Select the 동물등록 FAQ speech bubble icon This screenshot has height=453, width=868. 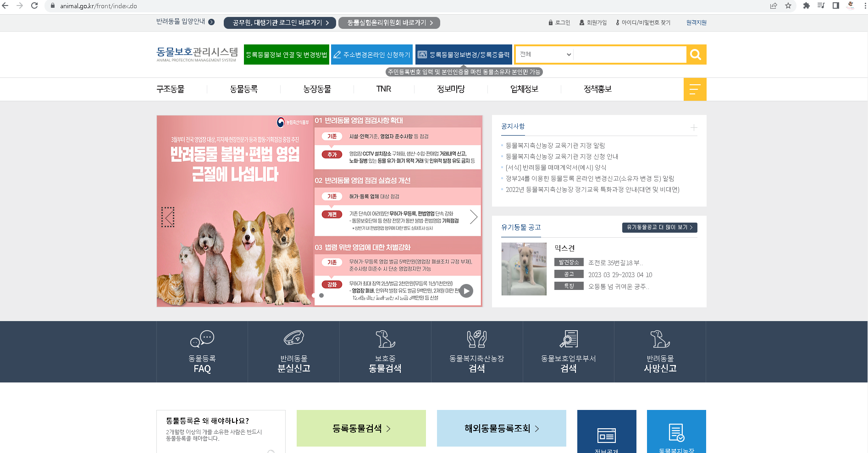pos(201,339)
